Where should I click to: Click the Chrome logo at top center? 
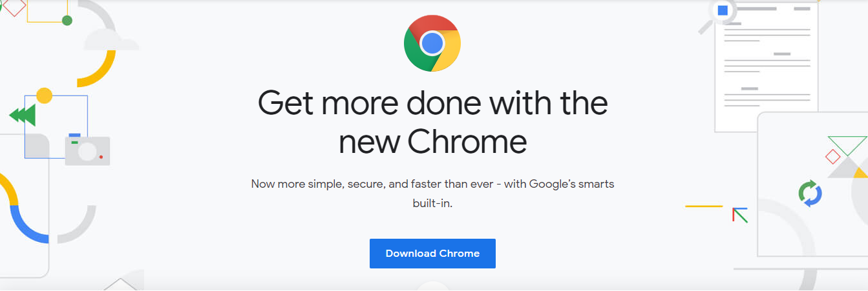click(432, 43)
